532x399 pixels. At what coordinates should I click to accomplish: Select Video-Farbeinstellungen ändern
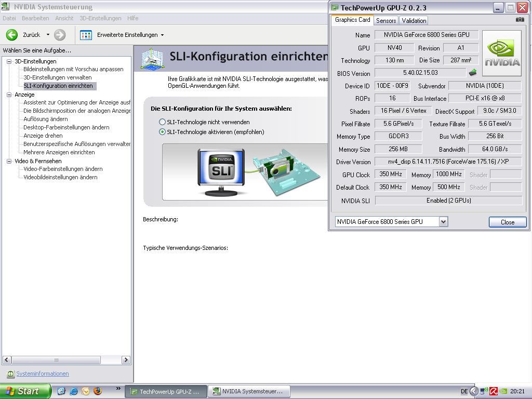click(63, 169)
